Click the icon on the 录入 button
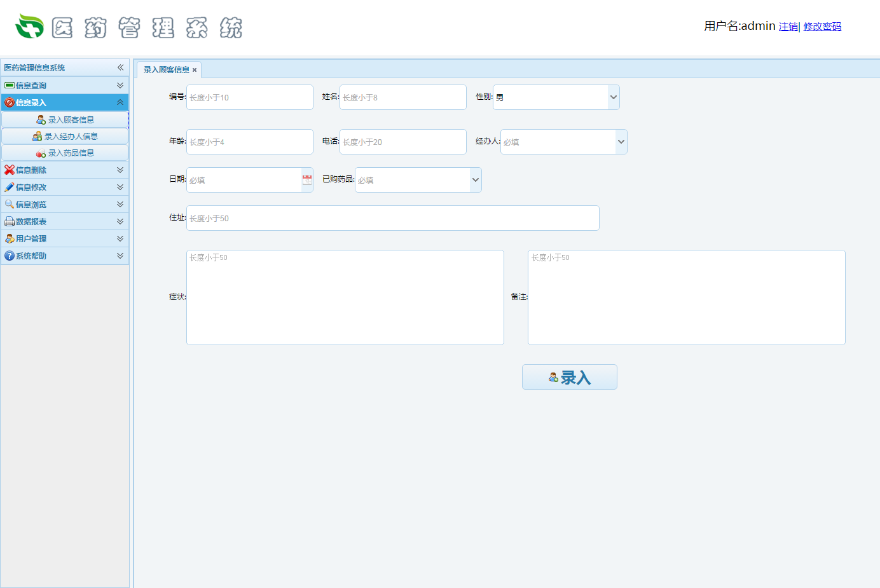Screen dimensions: 880x588 coord(553,378)
